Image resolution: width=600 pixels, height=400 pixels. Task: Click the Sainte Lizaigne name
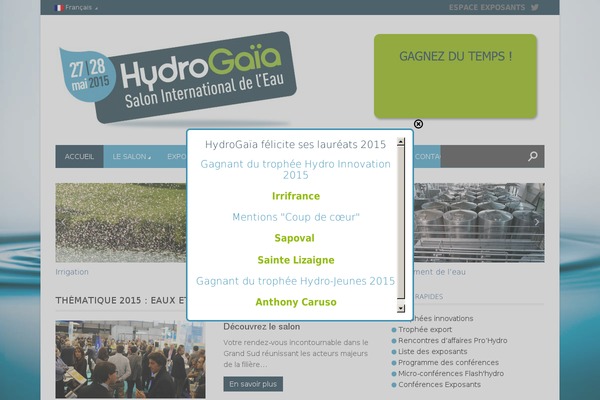(296, 260)
